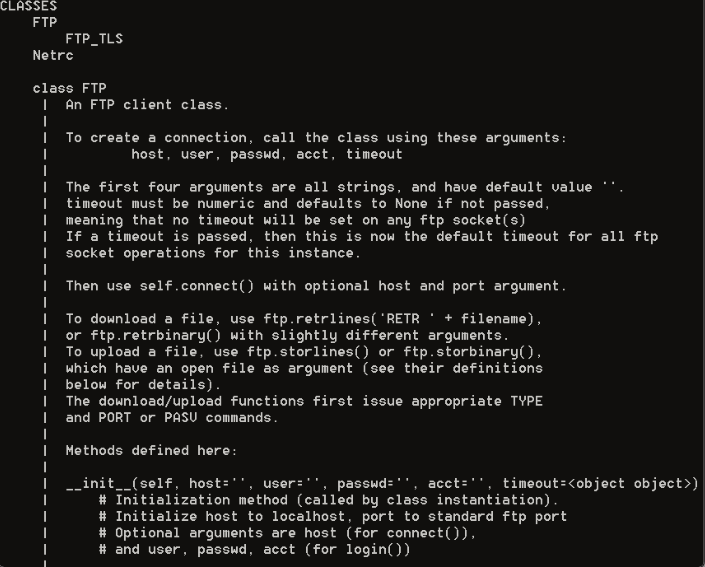Click the 'To download a file' line
705x567 pixels.
pos(304,319)
